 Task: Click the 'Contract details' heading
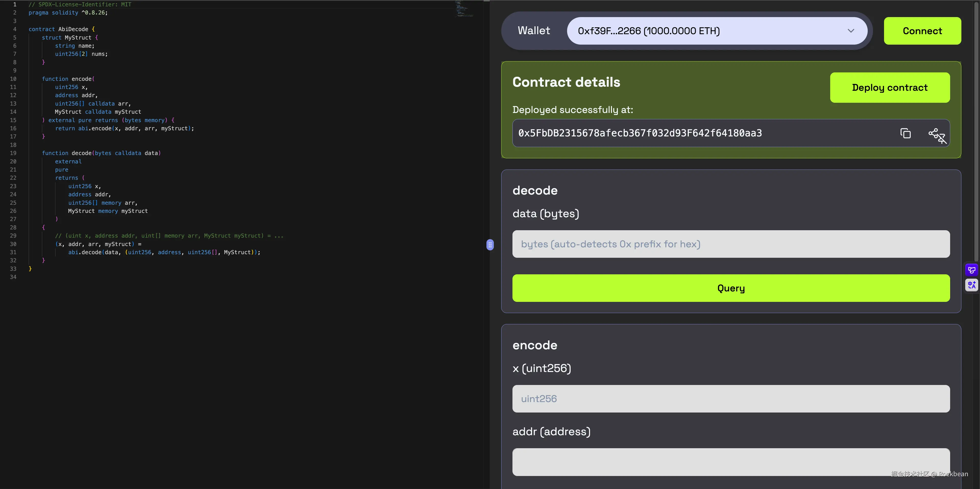(566, 82)
